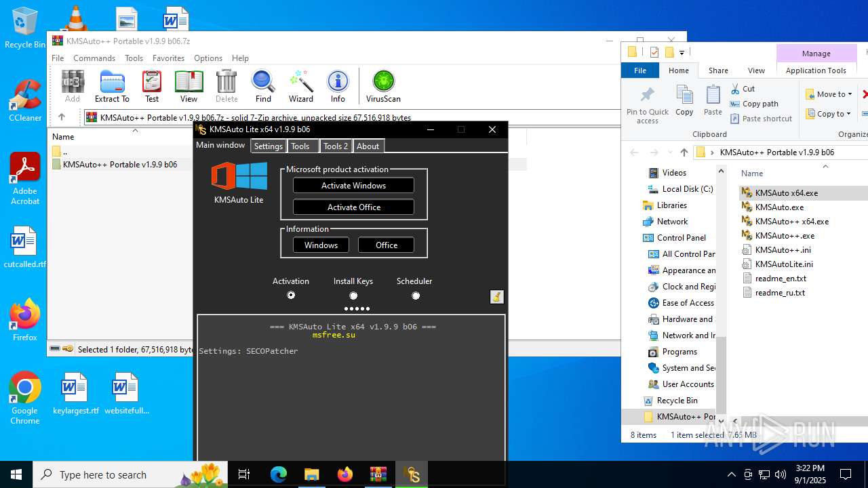Click the Type here to search box
Screen dimensions: 868x488
click(x=130, y=474)
